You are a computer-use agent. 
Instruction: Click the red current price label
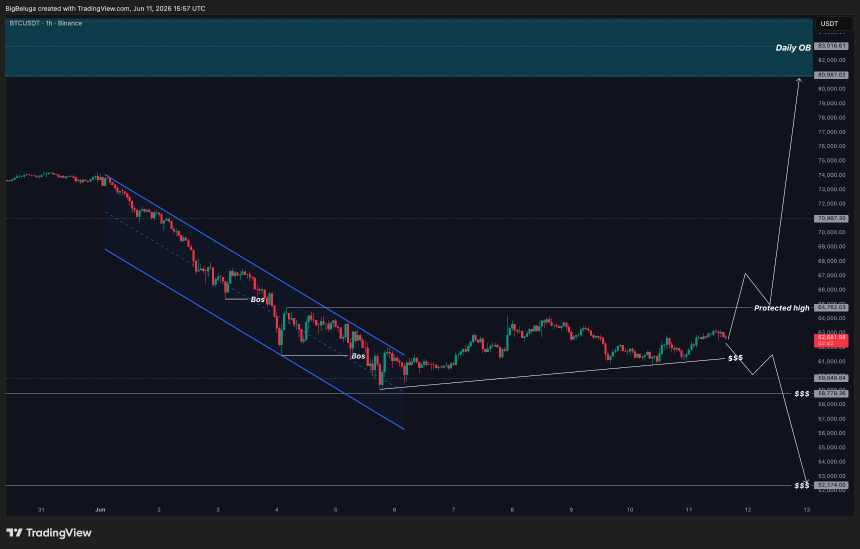tap(831, 340)
